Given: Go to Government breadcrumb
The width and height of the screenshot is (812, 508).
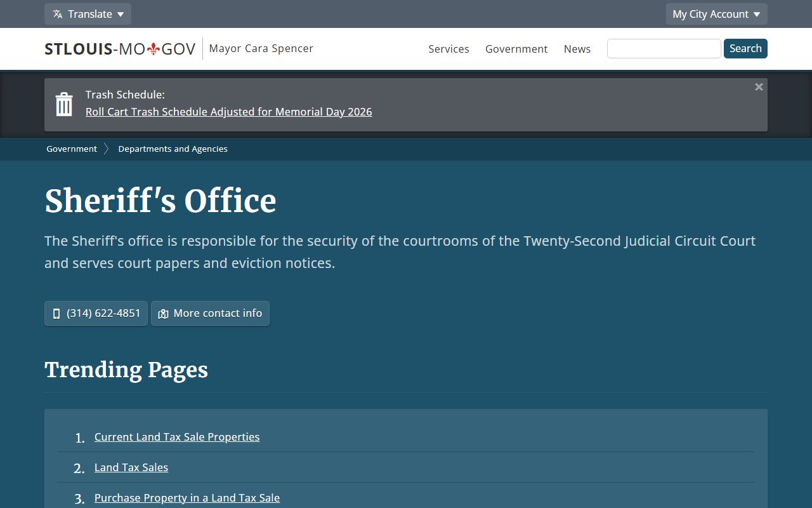Looking at the screenshot, I should coord(72,149).
